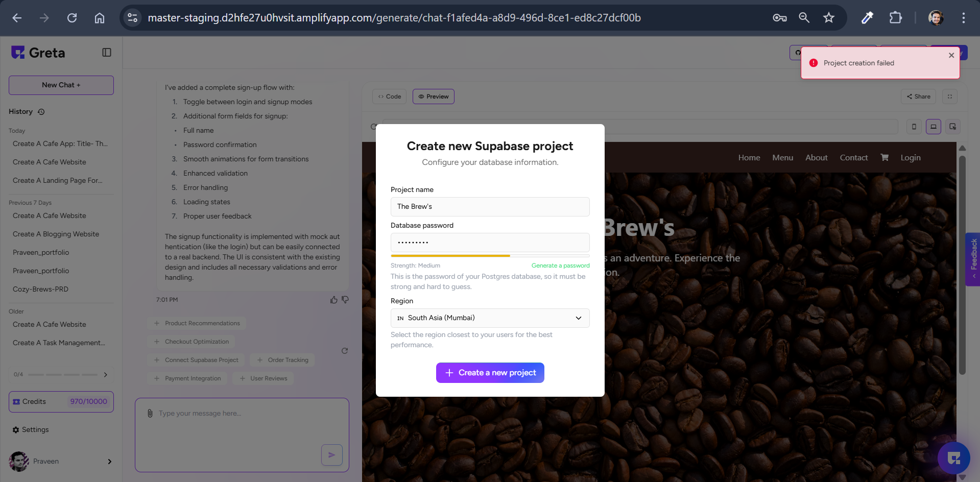
Task: Click Login in preview navigation
Action: click(911, 158)
